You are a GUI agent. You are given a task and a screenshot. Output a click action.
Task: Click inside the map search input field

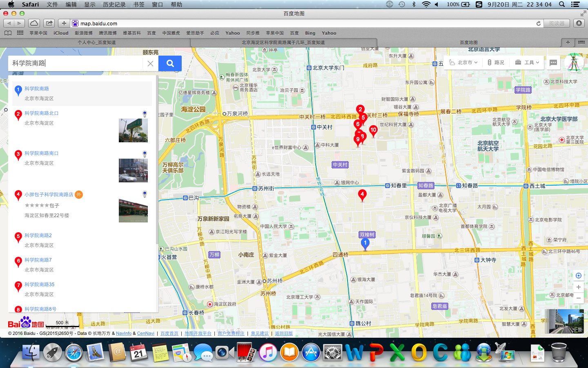tap(76, 63)
